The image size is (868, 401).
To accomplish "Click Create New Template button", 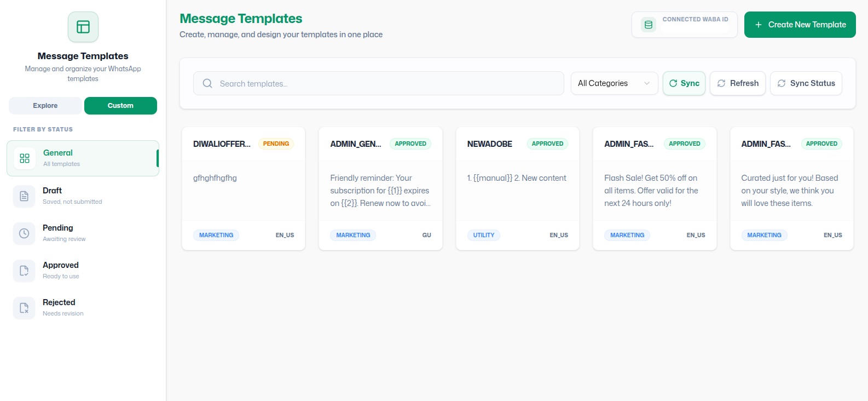I will click(800, 25).
